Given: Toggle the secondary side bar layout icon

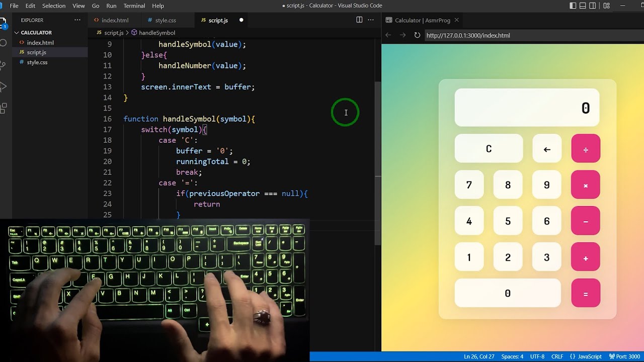Looking at the screenshot, I should pyautogui.click(x=593, y=6).
